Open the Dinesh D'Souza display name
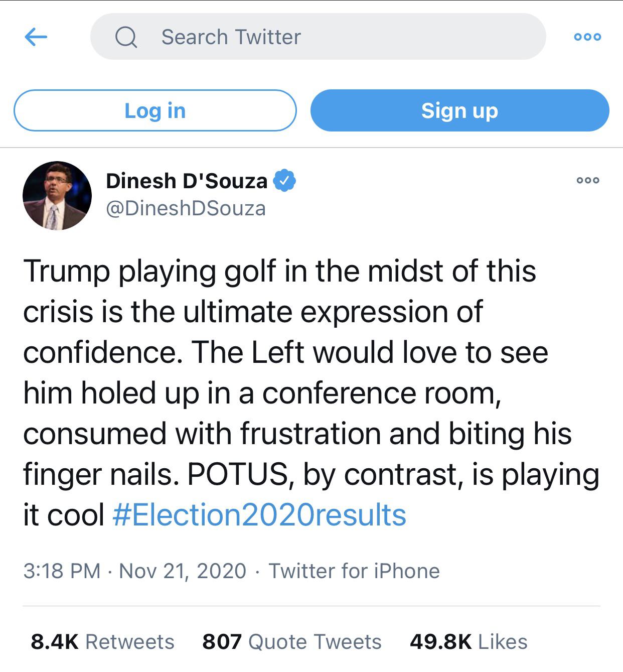Viewport: 623px width, 672px height. click(187, 181)
